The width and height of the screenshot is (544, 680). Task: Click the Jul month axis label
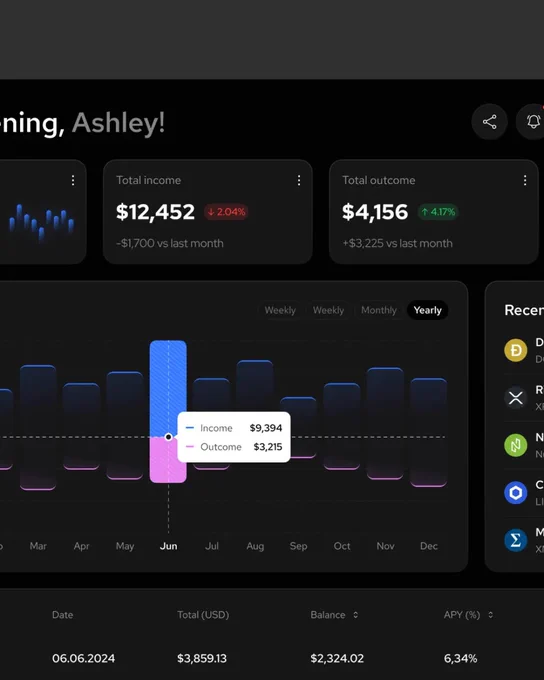[x=212, y=546]
